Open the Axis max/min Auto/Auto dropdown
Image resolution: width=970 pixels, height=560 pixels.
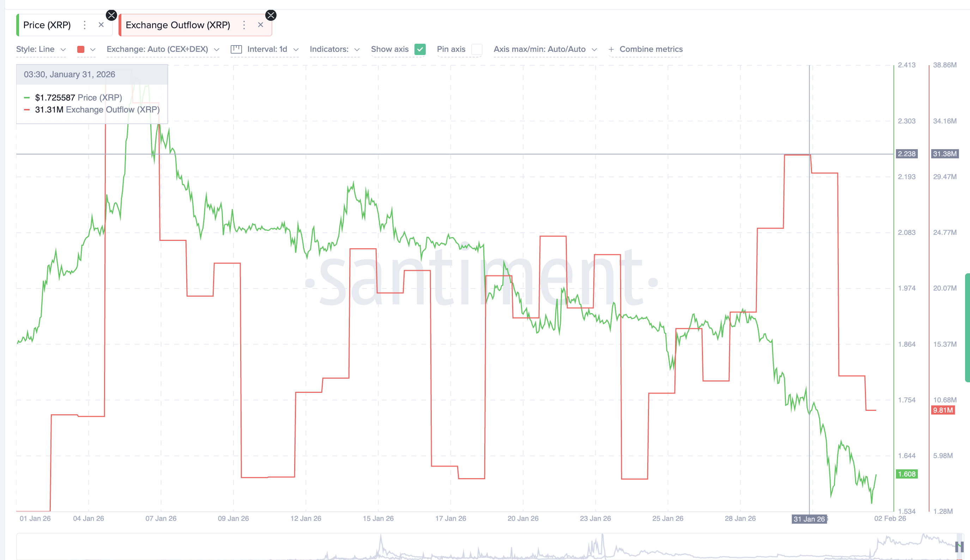(x=545, y=49)
